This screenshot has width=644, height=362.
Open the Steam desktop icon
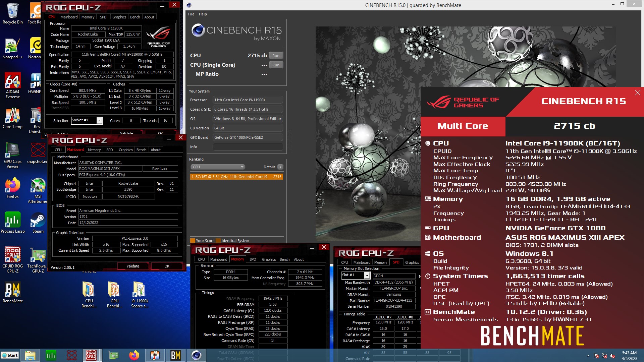[x=38, y=223]
